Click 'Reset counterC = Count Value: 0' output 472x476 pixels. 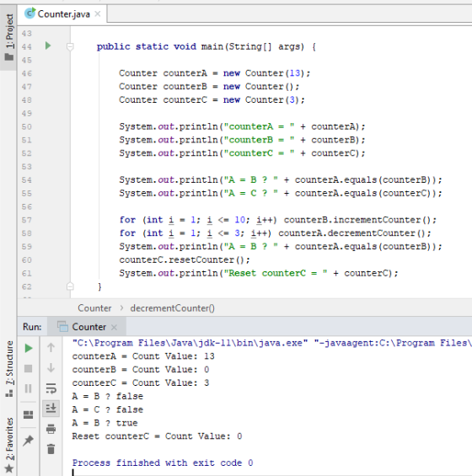point(157,436)
